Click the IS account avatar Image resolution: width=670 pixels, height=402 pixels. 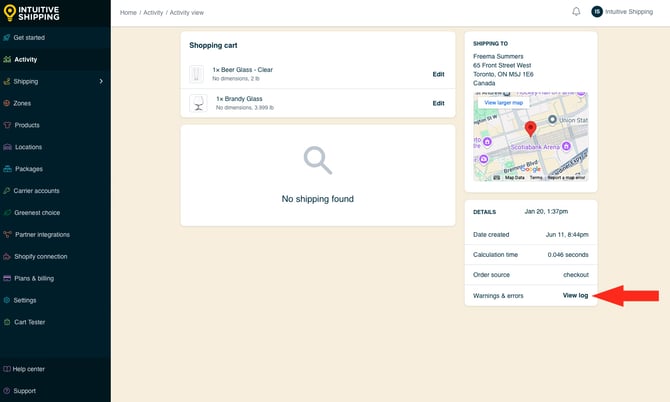click(x=597, y=12)
